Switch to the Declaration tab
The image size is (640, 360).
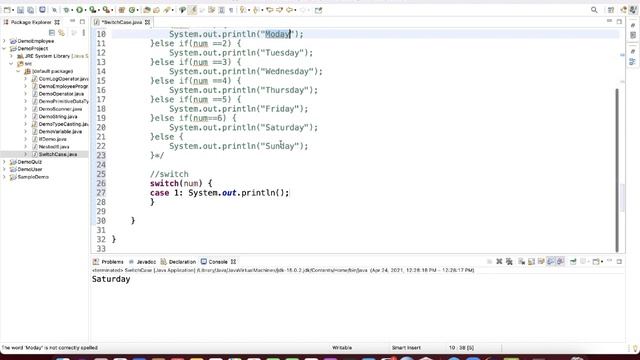(x=178, y=262)
